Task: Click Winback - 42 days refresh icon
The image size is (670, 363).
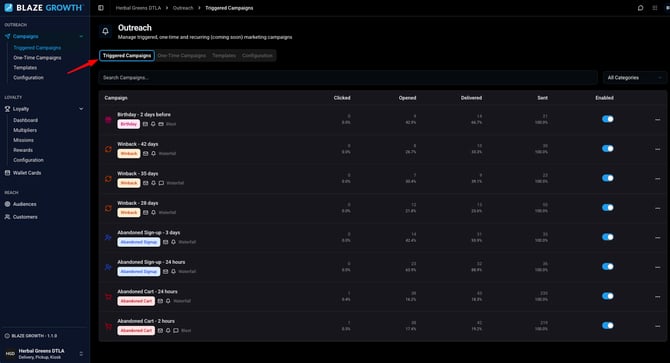Action: pos(109,149)
